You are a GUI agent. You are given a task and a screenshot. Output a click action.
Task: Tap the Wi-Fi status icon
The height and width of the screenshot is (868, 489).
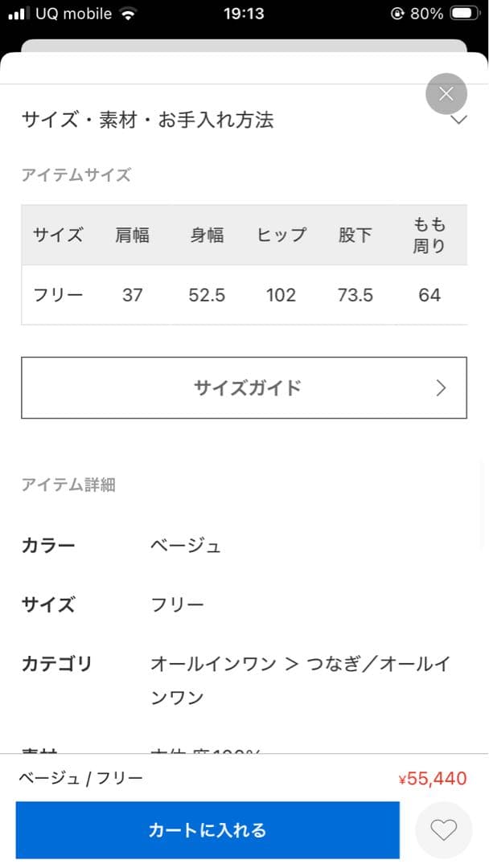pos(128,14)
